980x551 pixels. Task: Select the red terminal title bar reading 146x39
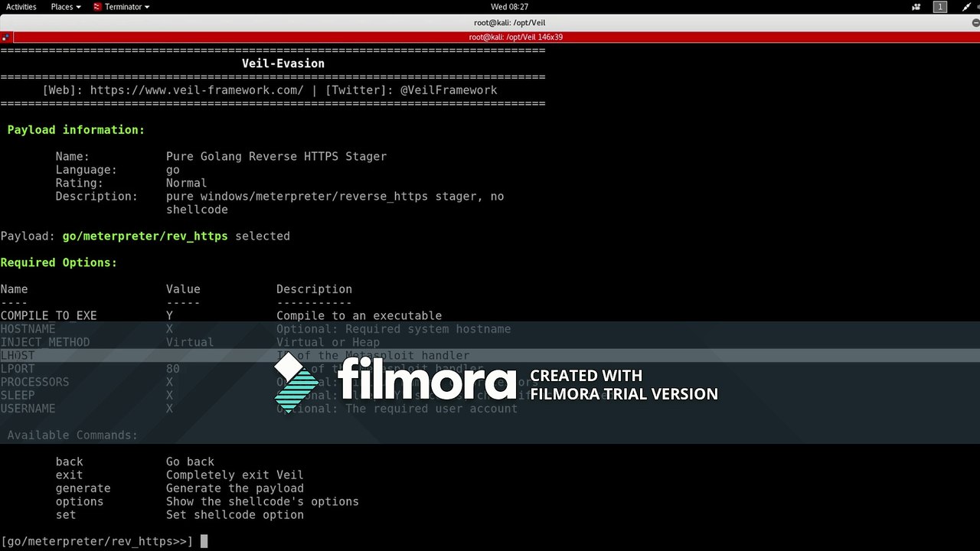[496, 37]
